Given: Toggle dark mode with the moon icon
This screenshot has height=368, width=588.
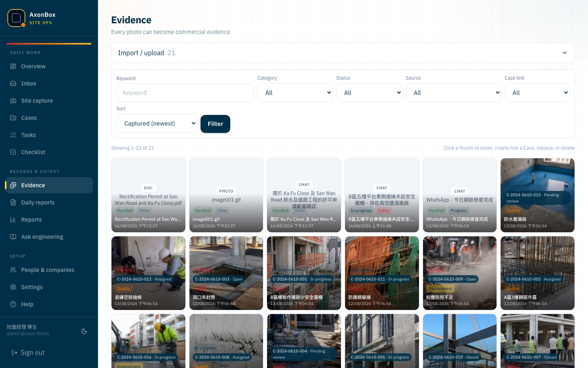Looking at the screenshot, I should pyautogui.click(x=84, y=331).
